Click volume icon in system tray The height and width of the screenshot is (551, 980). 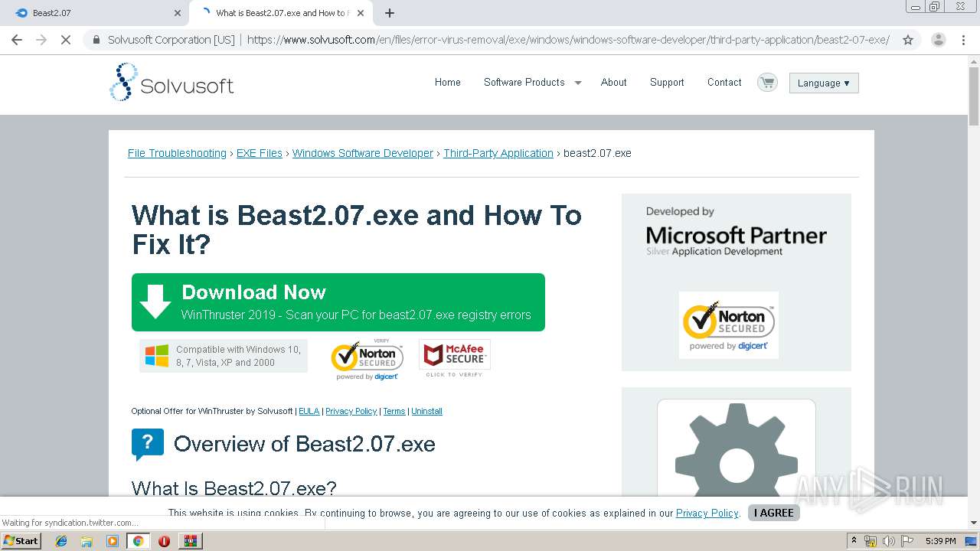pyautogui.click(x=889, y=541)
